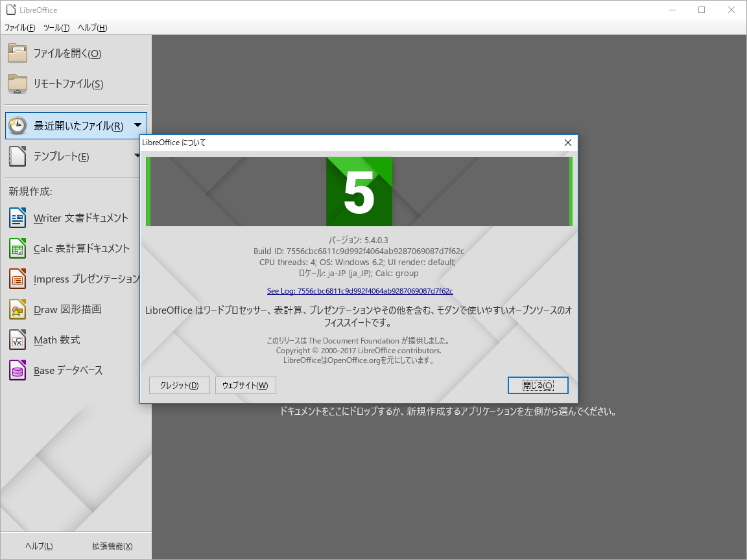Image resolution: width=747 pixels, height=560 pixels.
Task: Open 拡張機能 at the bottom left
Action: pyautogui.click(x=112, y=546)
